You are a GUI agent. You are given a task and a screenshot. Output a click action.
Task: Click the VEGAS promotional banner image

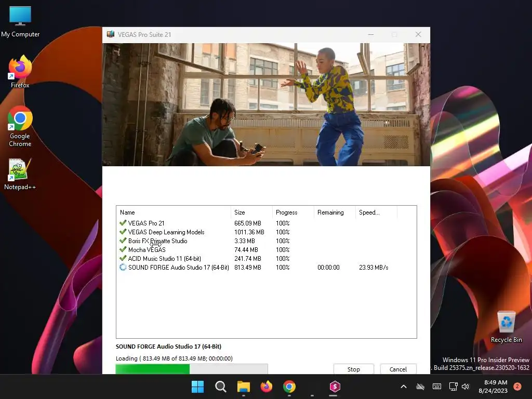[267, 104]
